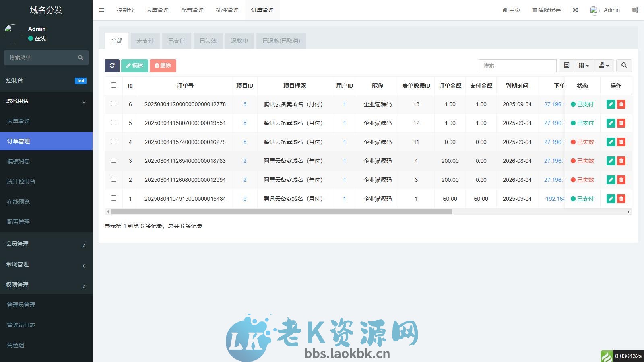Open the export dropdown in the table toolbar
Viewport: 644px width, 362px height.
603,65
